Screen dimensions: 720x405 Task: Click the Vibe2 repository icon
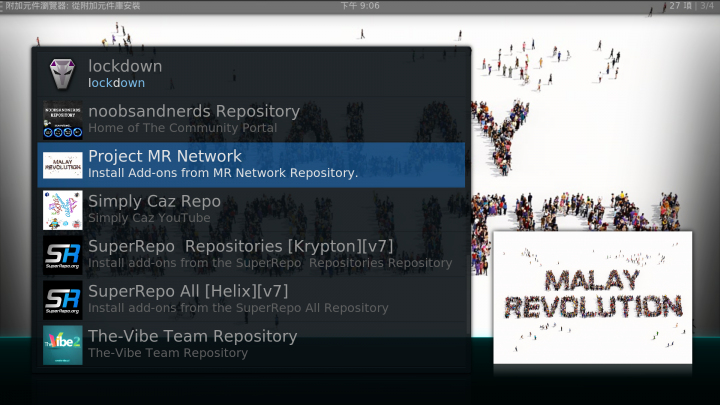pos(63,345)
